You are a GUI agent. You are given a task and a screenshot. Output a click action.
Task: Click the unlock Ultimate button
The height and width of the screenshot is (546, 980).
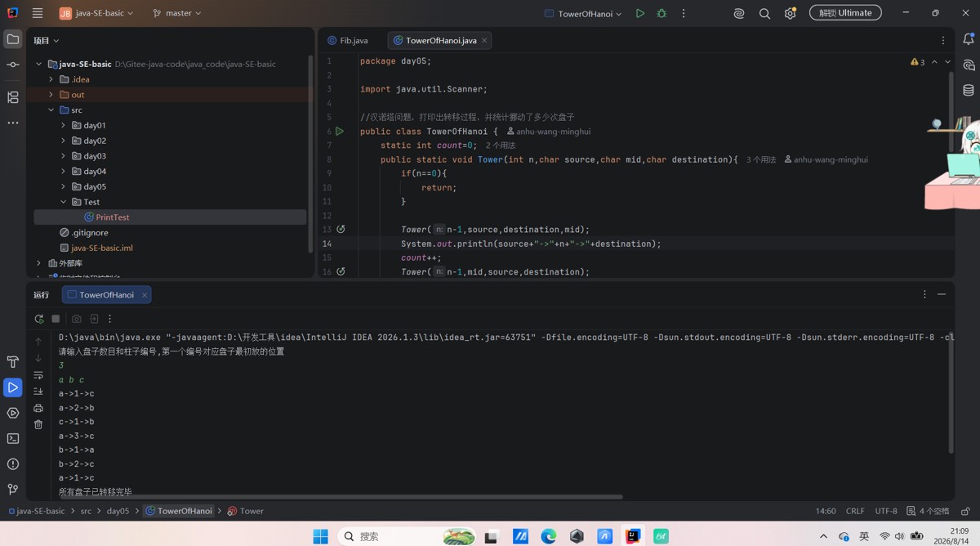point(845,13)
